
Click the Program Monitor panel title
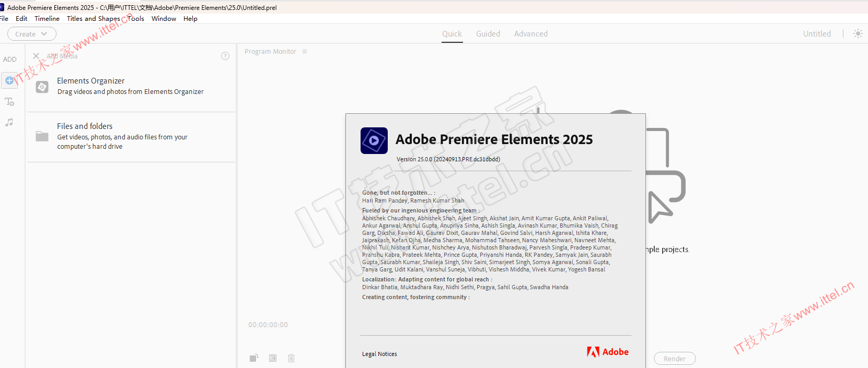(270, 52)
